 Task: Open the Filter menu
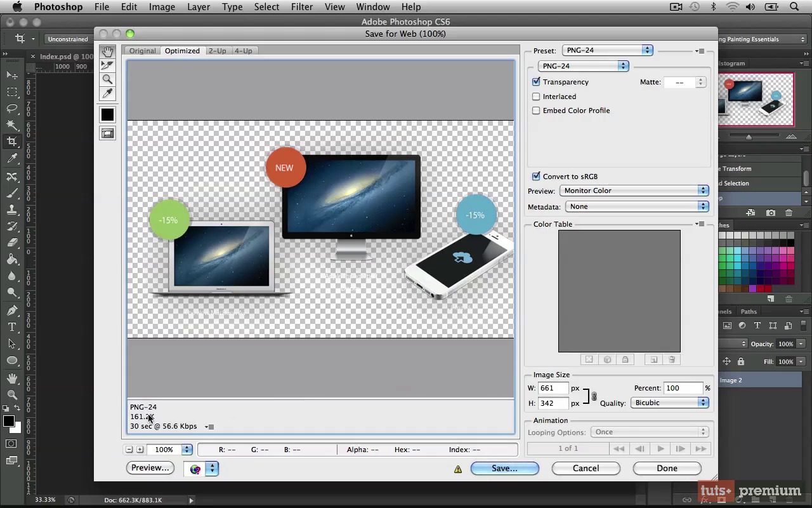coord(302,7)
